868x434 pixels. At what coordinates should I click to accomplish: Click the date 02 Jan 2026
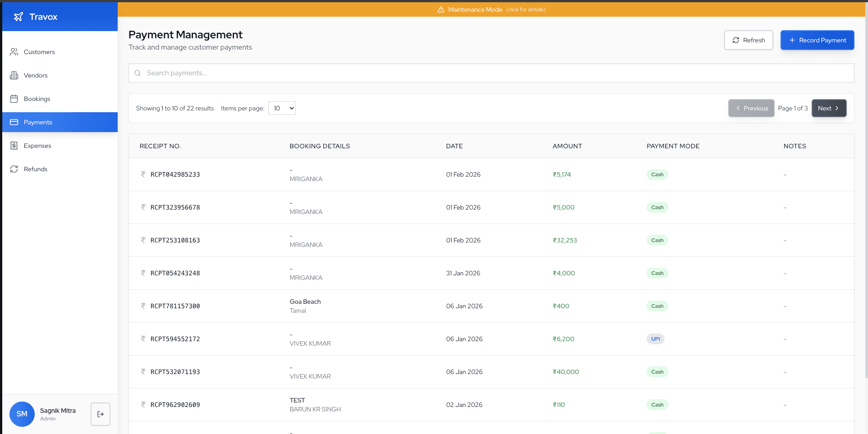(464, 405)
